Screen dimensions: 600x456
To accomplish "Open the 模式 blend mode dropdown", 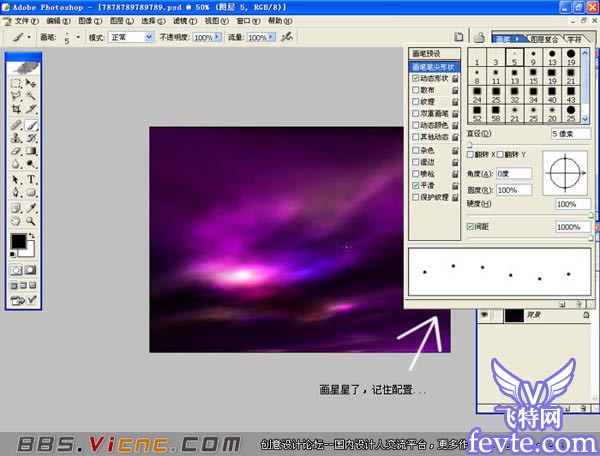I will [x=126, y=37].
